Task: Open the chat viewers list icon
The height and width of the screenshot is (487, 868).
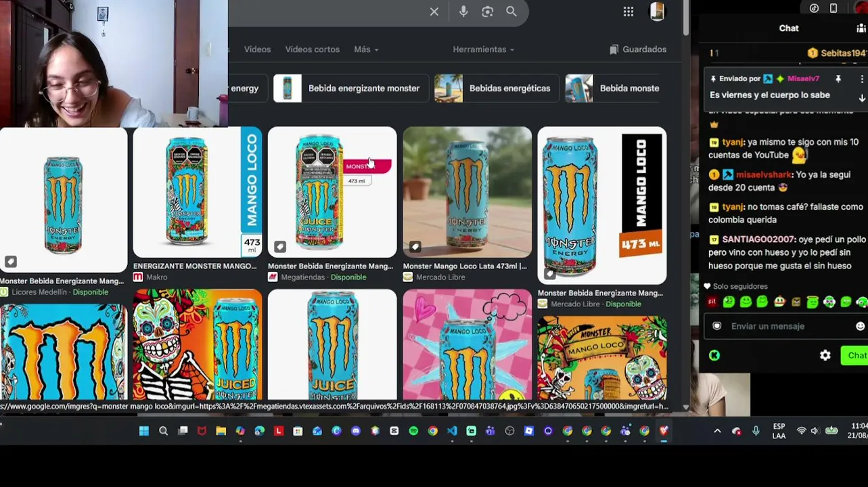Action: pos(861,28)
